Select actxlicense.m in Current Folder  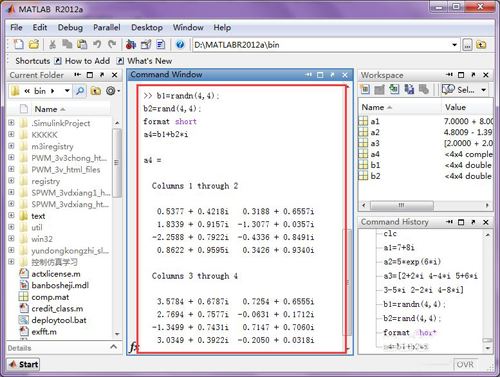[x=56, y=274]
